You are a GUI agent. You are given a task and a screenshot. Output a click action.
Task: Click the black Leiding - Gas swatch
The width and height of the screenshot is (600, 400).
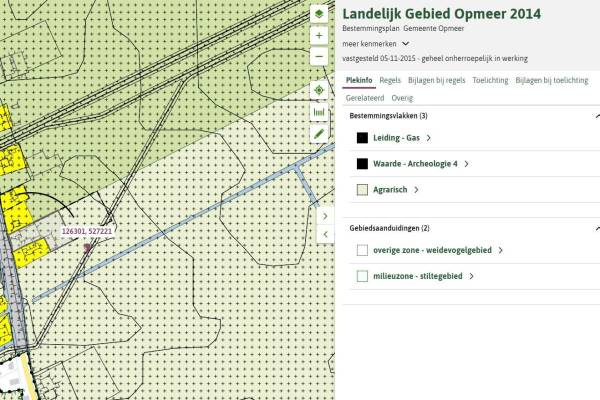tap(362, 138)
